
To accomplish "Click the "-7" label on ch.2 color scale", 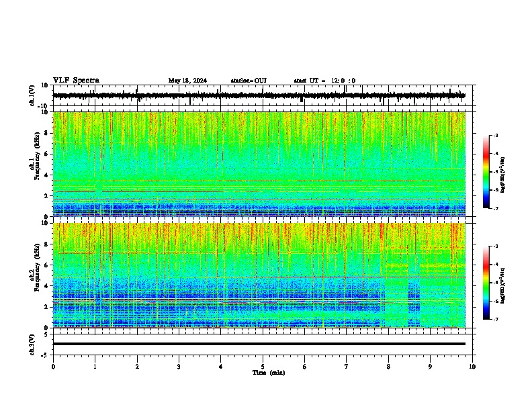I will click(495, 319).
